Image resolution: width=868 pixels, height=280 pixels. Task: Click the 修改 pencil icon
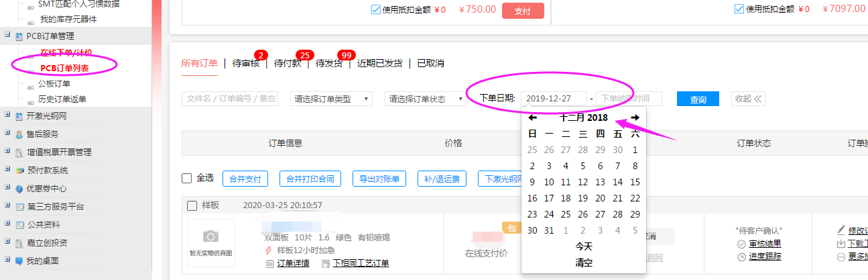pos(841,230)
